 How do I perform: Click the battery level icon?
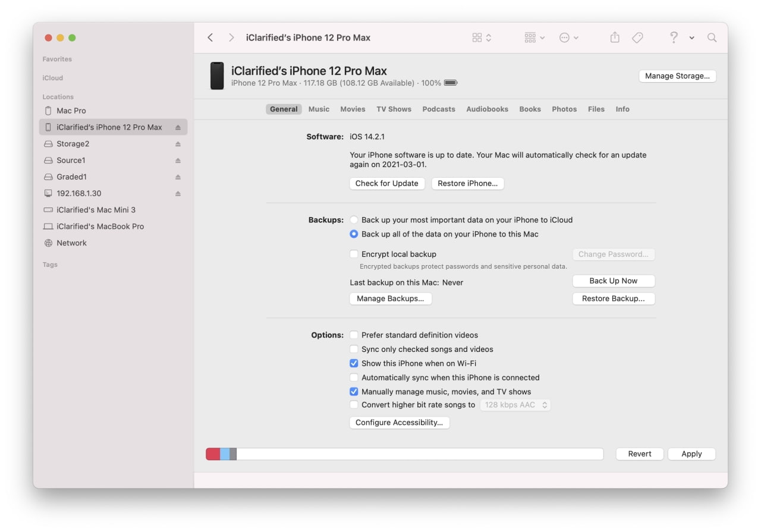point(451,83)
